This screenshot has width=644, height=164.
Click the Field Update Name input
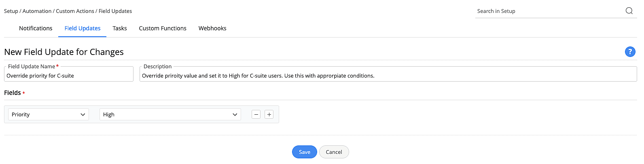coord(69,76)
